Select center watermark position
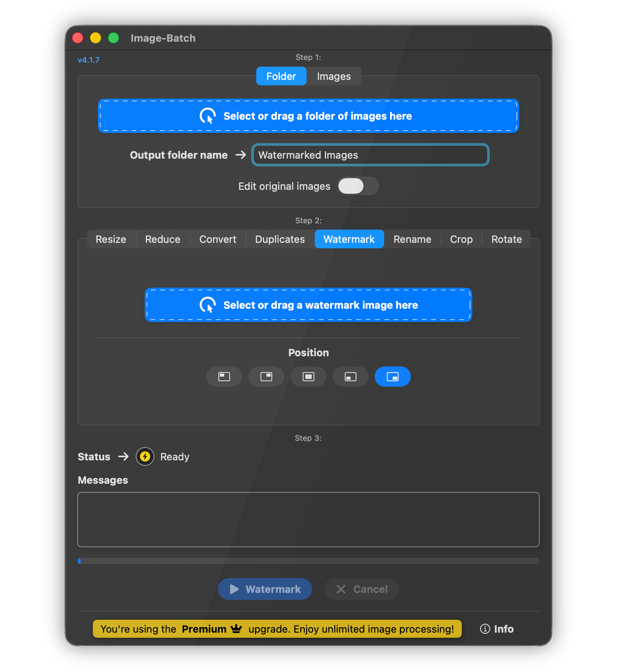The width and height of the screenshot is (617, 672). [x=308, y=377]
